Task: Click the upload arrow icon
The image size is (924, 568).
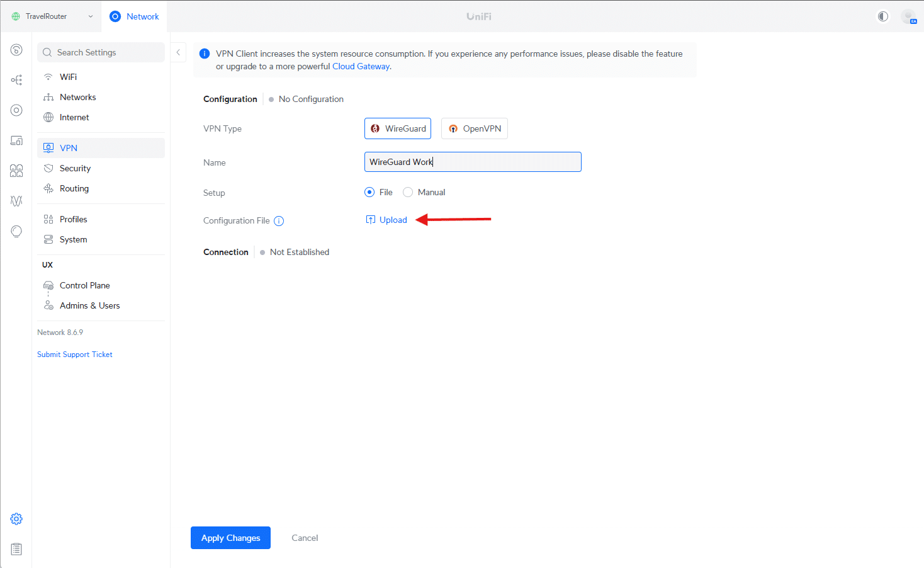Action: 371,220
